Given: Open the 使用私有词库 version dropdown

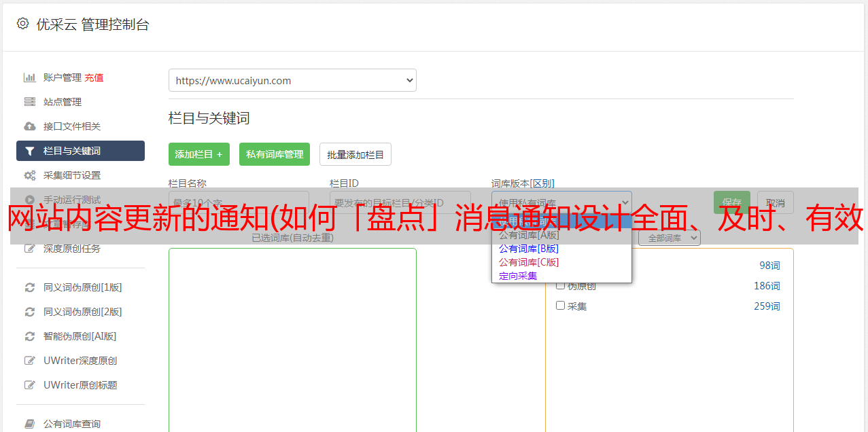Looking at the screenshot, I should (x=561, y=202).
